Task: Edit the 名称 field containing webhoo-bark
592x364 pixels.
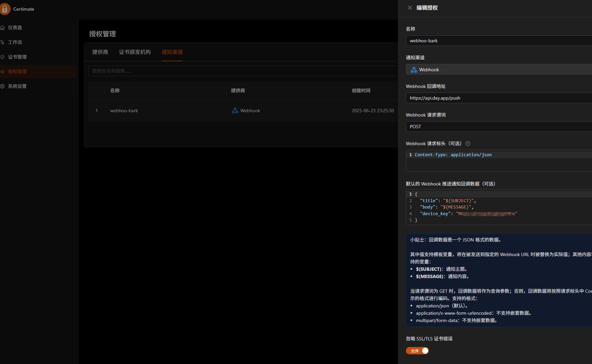Action: (499, 41)
